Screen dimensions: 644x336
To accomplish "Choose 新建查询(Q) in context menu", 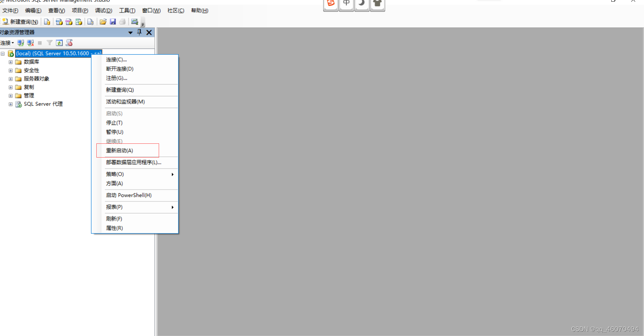I will point(135,90).
